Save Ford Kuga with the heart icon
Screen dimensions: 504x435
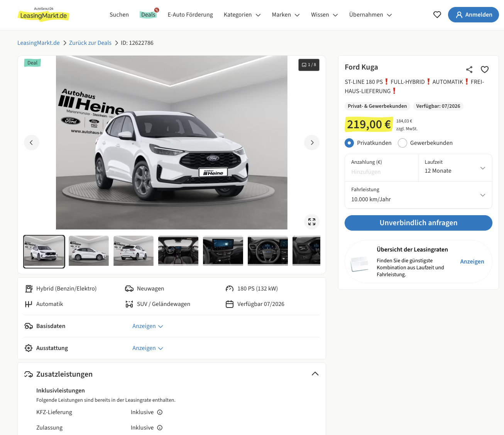(x=485, y=70)
